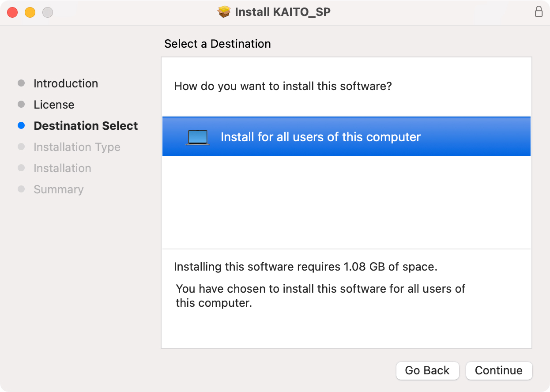The image size is (550, 392).
Task: Click the laptop icon in destination row
Action: pyautogui.click(x=198, y=137)
